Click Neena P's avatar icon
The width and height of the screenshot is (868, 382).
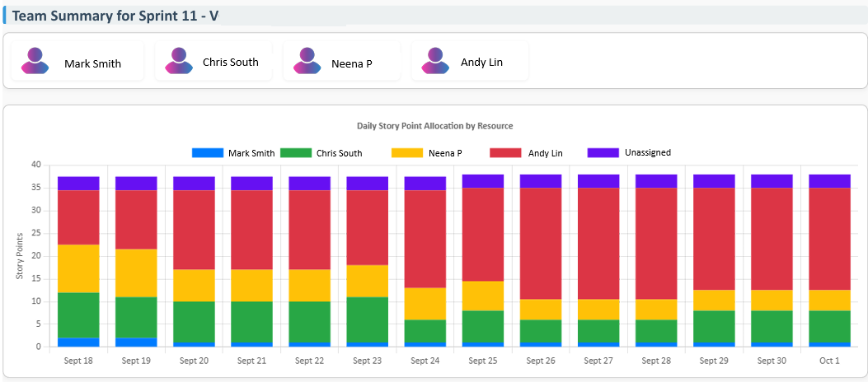pos(307,61)
